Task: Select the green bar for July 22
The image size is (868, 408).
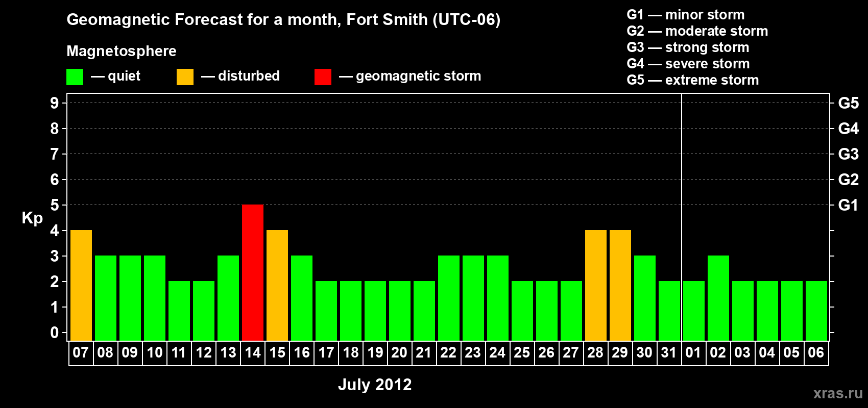Action: pyautogui.click(x=449, y=298)
